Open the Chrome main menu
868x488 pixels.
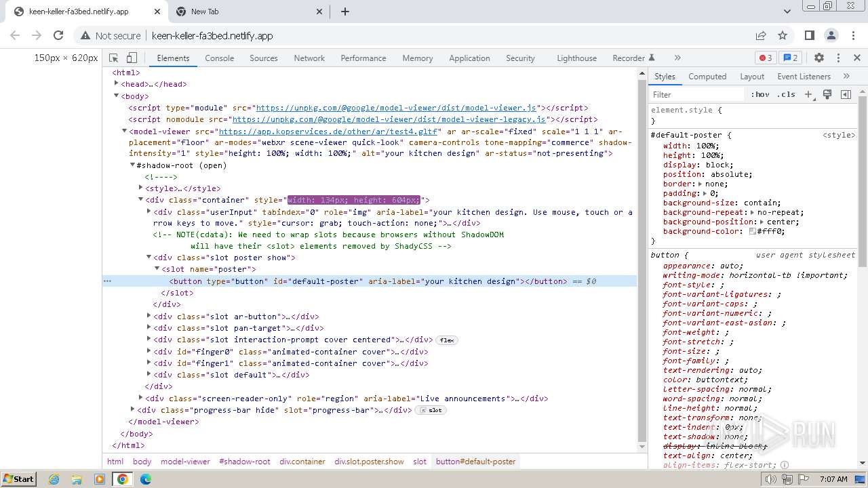[853, 35]
